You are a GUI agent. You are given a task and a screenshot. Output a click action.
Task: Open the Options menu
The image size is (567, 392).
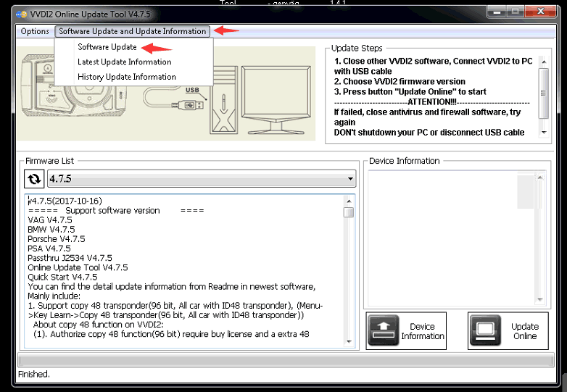(35, 31)
